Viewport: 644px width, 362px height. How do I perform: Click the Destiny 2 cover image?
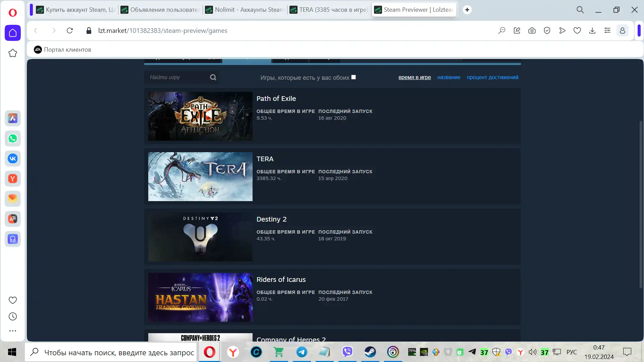point(200,237)
